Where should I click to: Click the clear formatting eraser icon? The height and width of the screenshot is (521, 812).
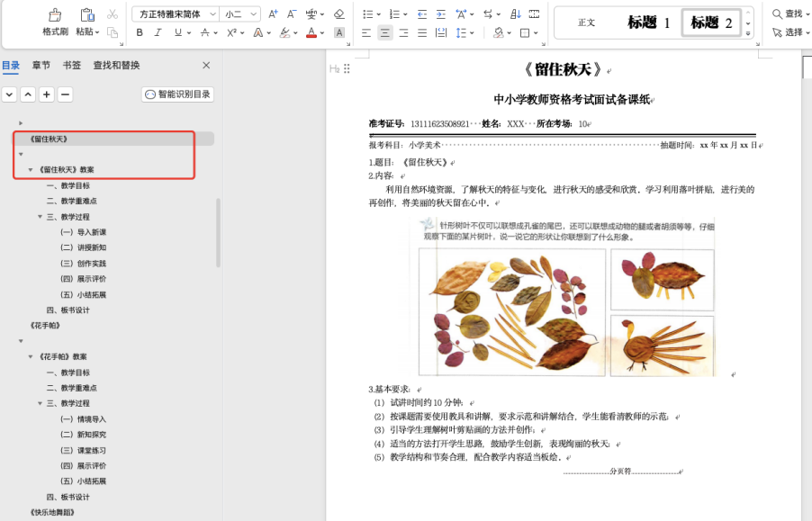pos(338,14)
